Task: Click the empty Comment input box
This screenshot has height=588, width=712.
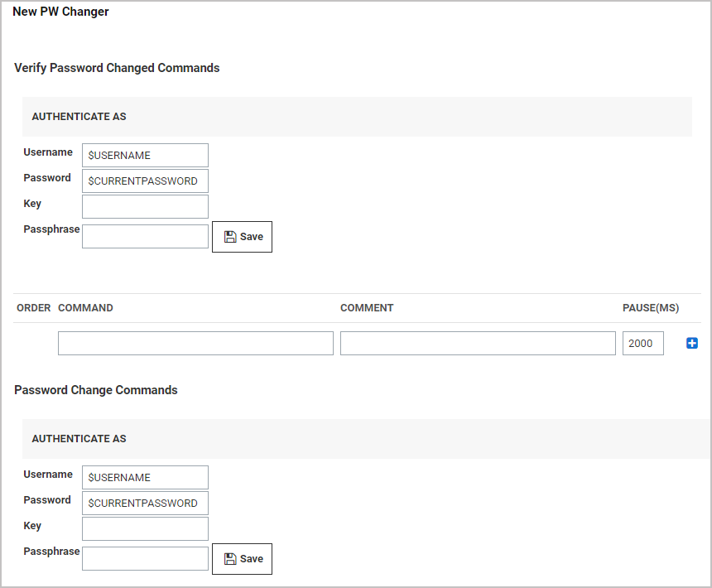Action: [x=478, y=343]
